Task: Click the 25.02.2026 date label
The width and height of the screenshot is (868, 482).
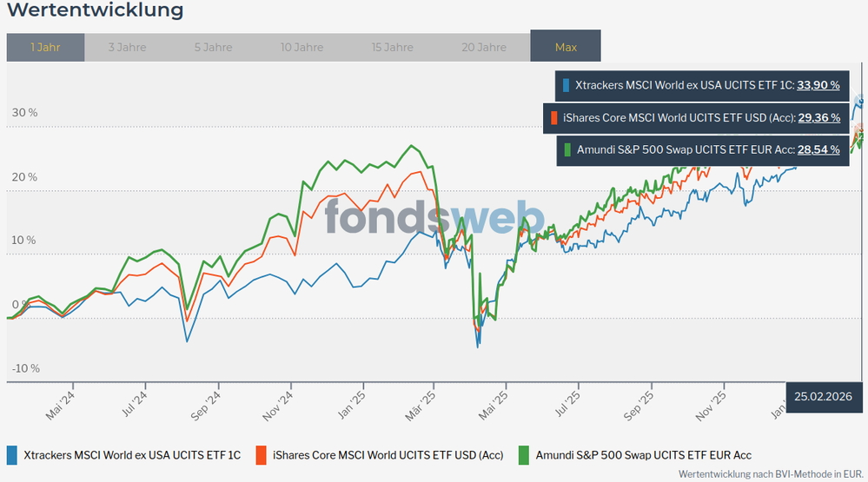Action: (x=823, y=397)
